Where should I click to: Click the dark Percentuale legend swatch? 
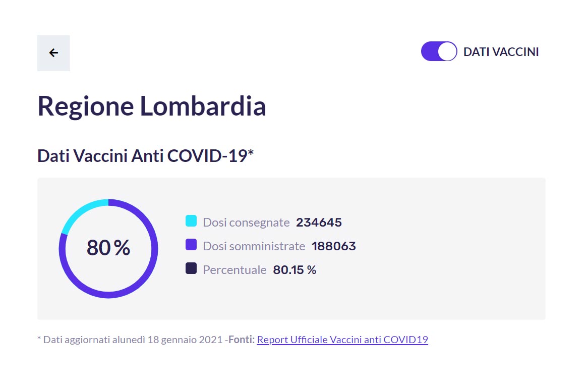tap(191, 268)
